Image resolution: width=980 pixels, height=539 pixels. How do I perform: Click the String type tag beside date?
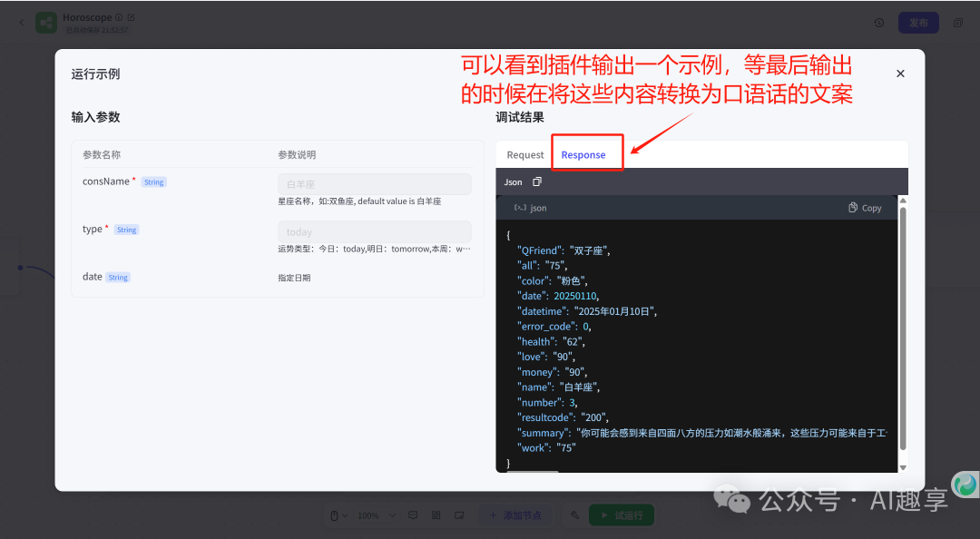coord(117,277)
